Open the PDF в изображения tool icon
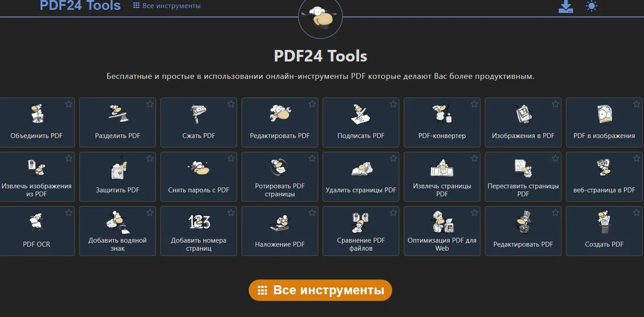The image size is (644, 317). tap(604, 114)
